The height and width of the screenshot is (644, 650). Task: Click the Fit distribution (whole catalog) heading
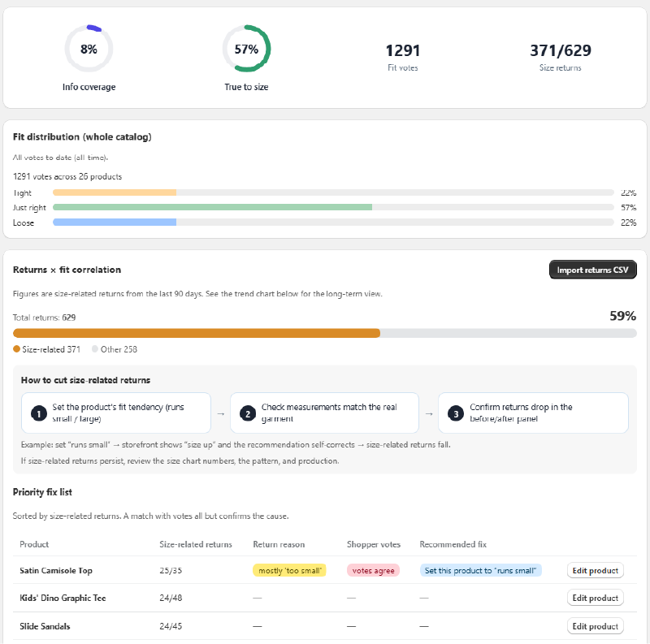82,136
